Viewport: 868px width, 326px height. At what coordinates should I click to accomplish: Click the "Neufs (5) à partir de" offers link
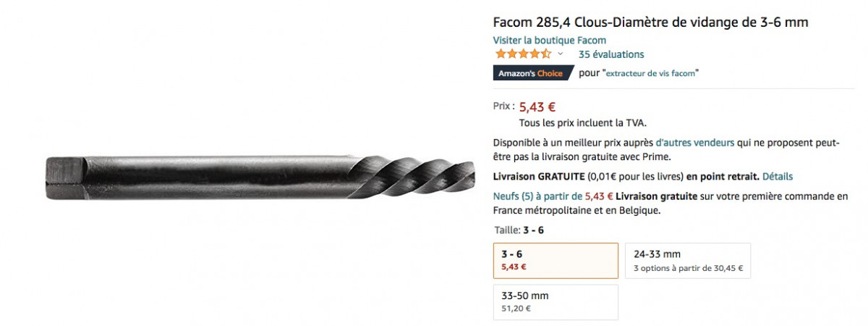(537, 196)
